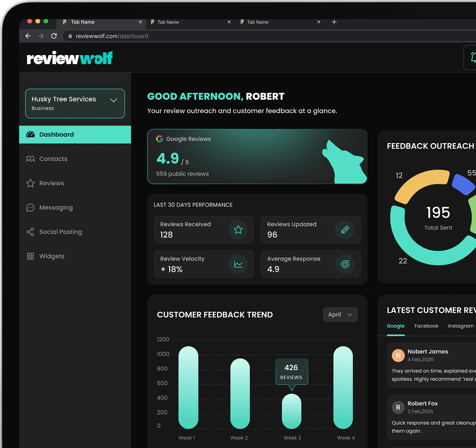476x448 pixels.
Task: Click Robert Fox's avatar
Action: pyautogui.click(x=398, y=407)
